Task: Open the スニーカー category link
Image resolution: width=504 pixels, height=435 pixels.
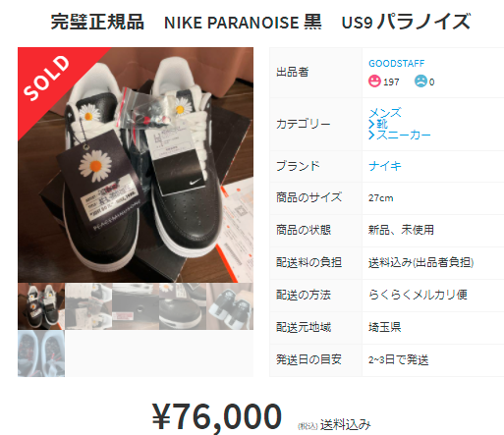Action: [404, 136]
